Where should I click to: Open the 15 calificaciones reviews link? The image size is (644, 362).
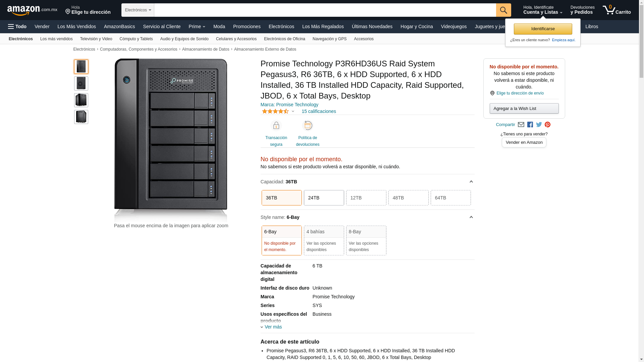[318, 111]
